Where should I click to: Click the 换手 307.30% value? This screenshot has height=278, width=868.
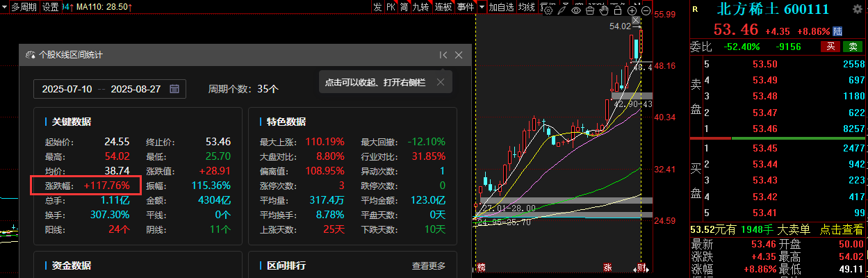coord(110,214)
